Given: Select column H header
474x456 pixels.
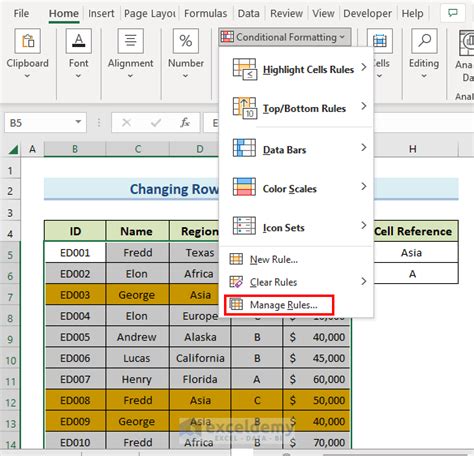Looking at the screenshot, I should coord(413,149).
